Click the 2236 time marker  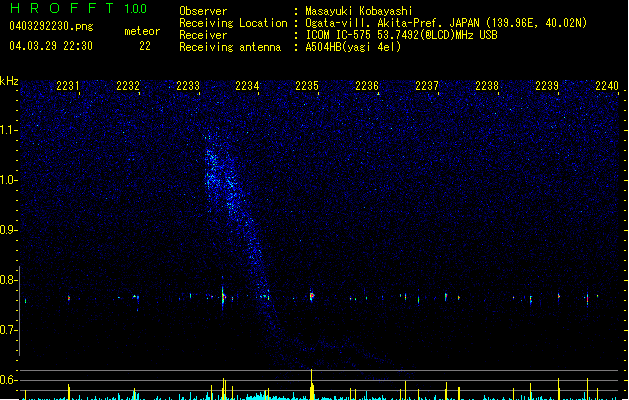click(367, 86)
